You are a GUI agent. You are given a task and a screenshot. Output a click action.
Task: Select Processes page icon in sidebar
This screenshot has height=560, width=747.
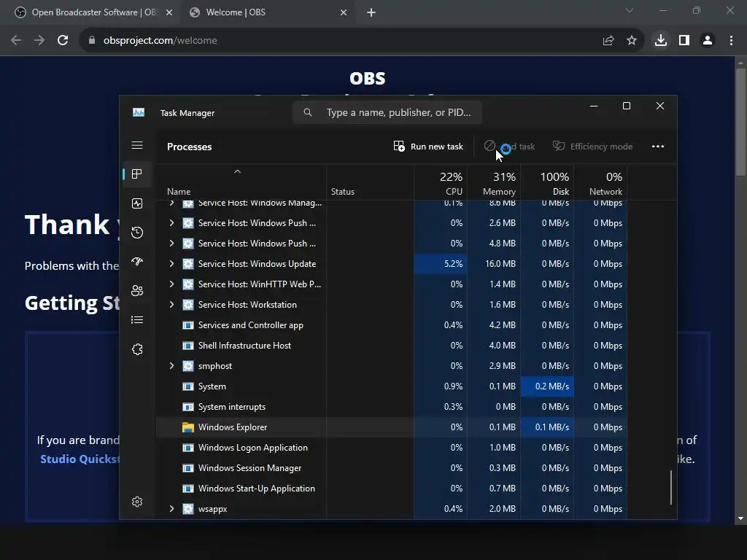click(x=136, y=174)
